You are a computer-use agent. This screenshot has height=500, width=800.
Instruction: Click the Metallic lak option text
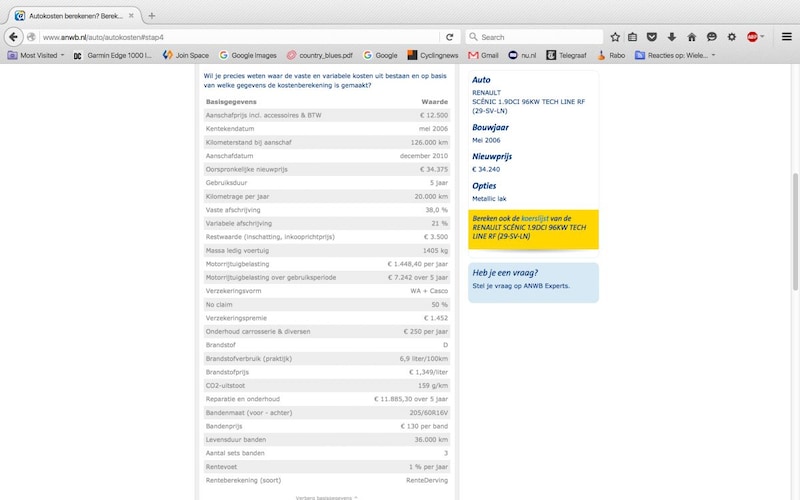pyautogui.click(x=489, y=198)
